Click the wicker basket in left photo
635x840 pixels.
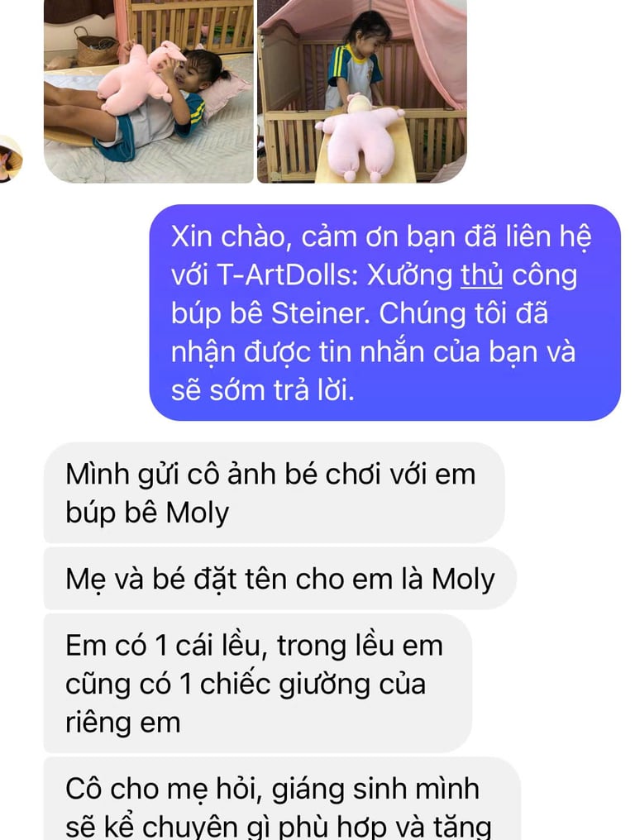point(95,47)
